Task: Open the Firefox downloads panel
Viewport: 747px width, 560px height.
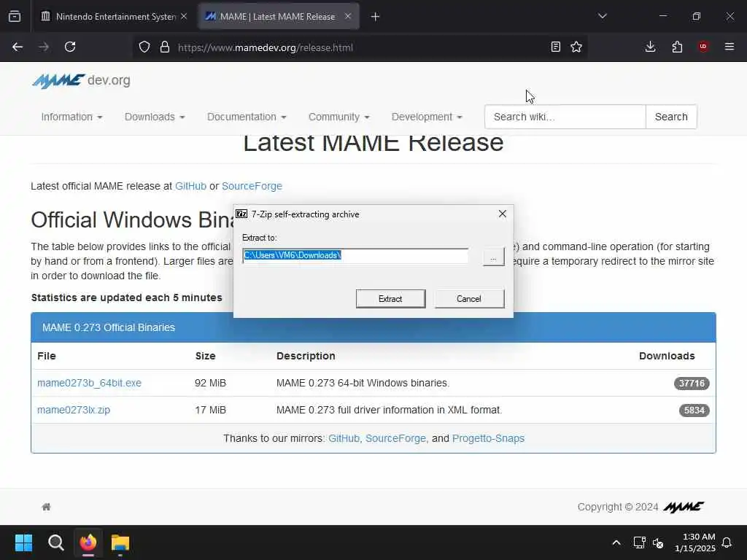Action: 650,47
